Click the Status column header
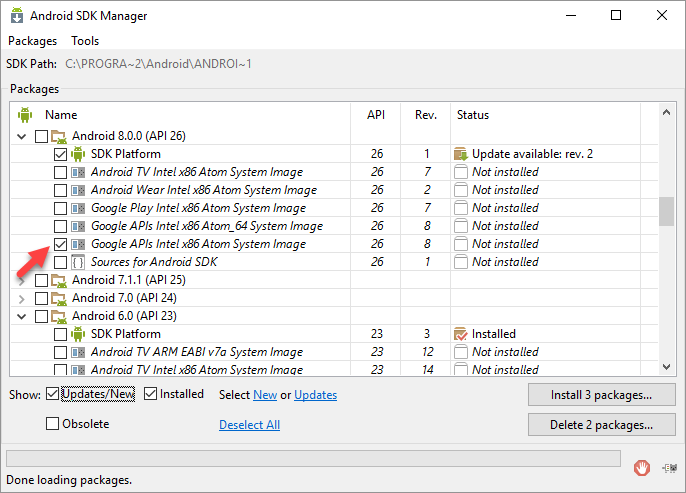The height and width of the screenshot is (493, 686). pyautogui.click(x=473, y=115)
